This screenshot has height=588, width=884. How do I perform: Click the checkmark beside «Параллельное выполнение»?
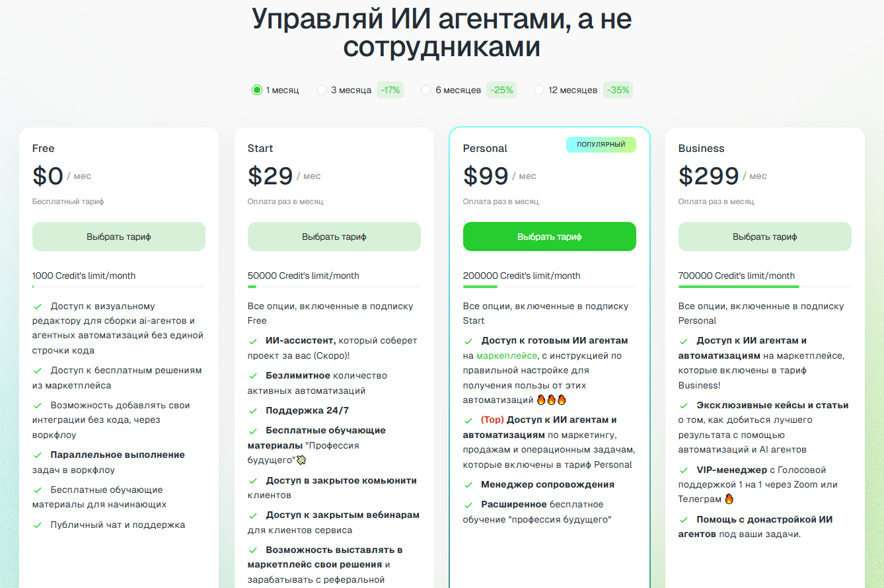point(38,455)
